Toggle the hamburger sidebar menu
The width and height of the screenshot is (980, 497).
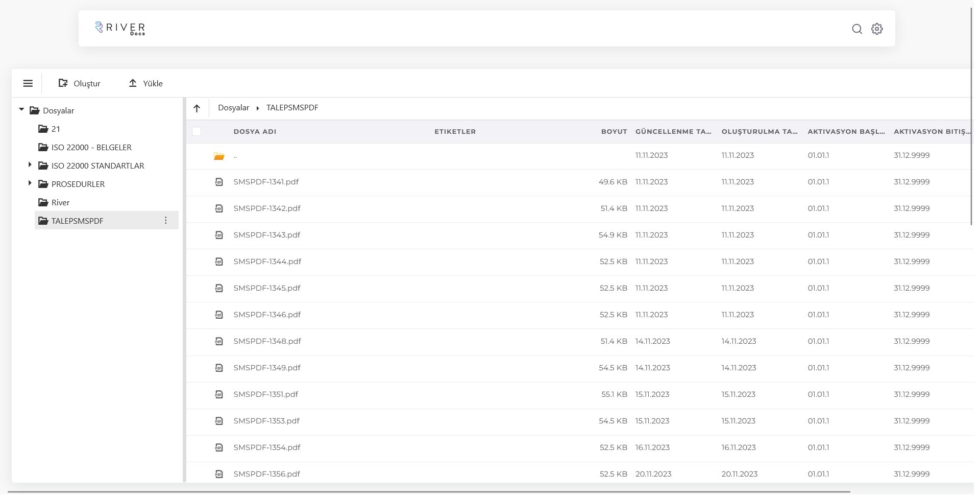28,83
